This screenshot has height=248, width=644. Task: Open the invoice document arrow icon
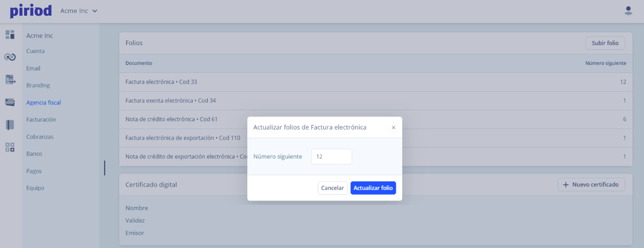10,80
